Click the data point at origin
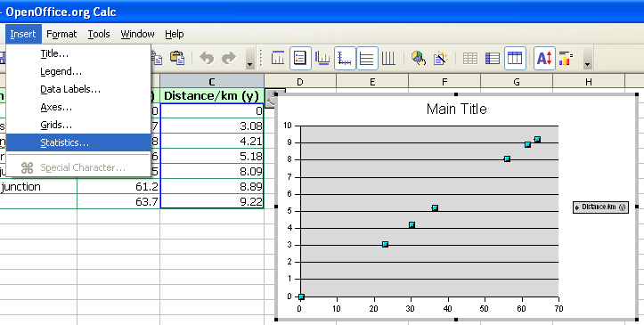 (x=301, y=297)
